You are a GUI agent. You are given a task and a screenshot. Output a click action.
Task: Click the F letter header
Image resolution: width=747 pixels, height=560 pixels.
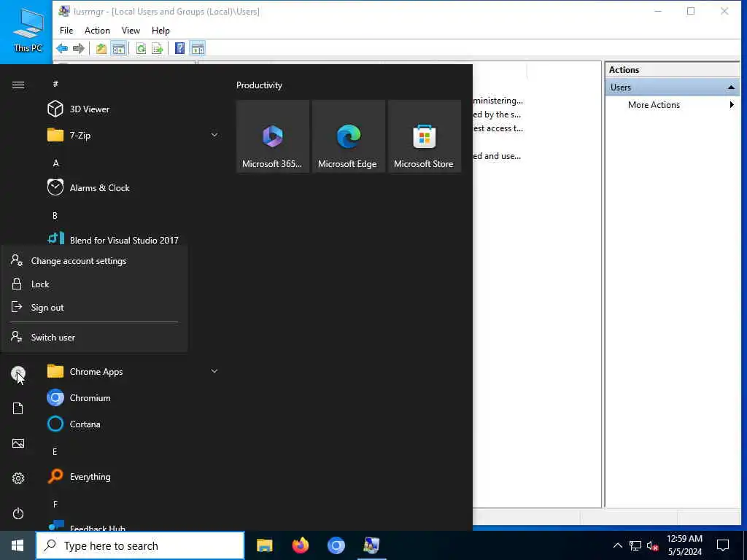click(x=55, y=504)
